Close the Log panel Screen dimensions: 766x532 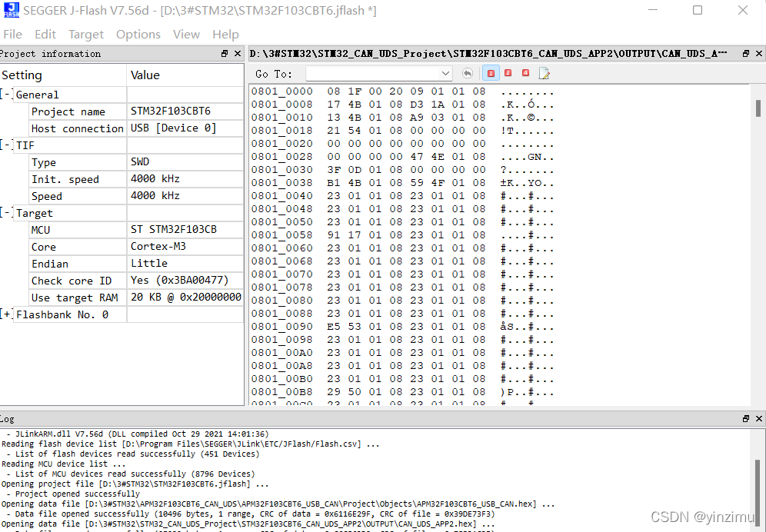point(759,419)
